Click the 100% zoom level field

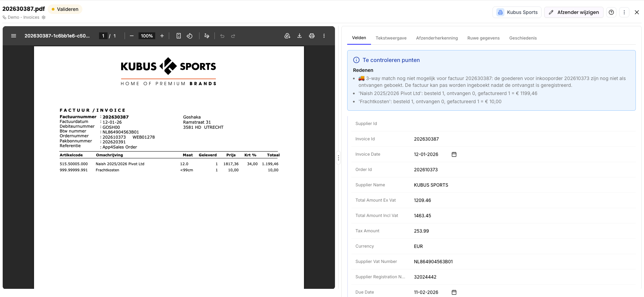point(147,36)
